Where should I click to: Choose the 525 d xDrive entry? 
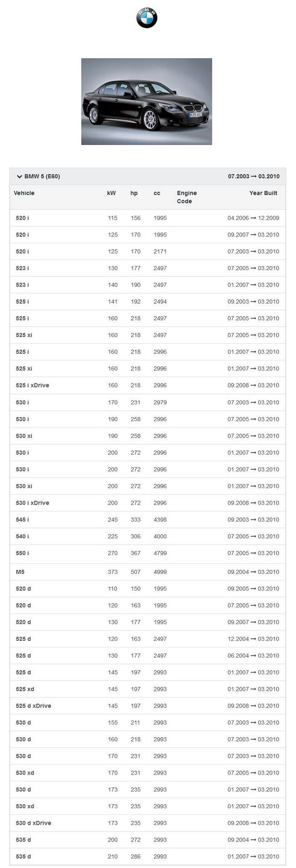148,706
